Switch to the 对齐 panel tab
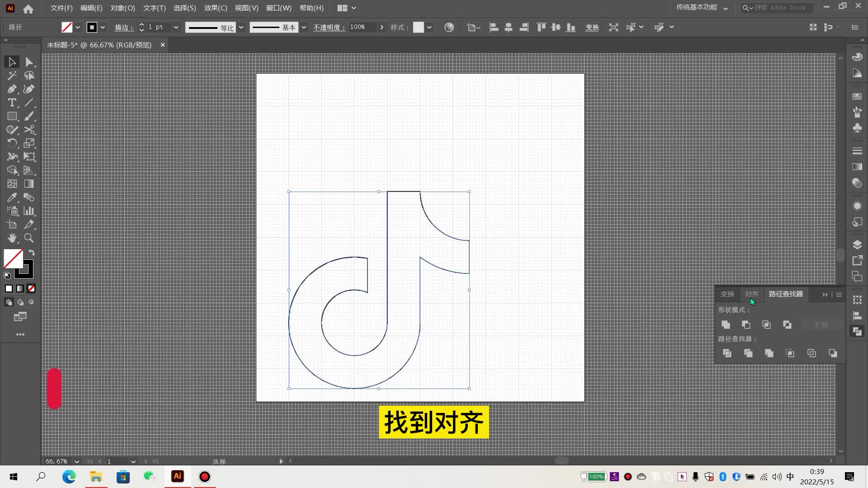This screenshot has height=488, width=868. point(751,294)
